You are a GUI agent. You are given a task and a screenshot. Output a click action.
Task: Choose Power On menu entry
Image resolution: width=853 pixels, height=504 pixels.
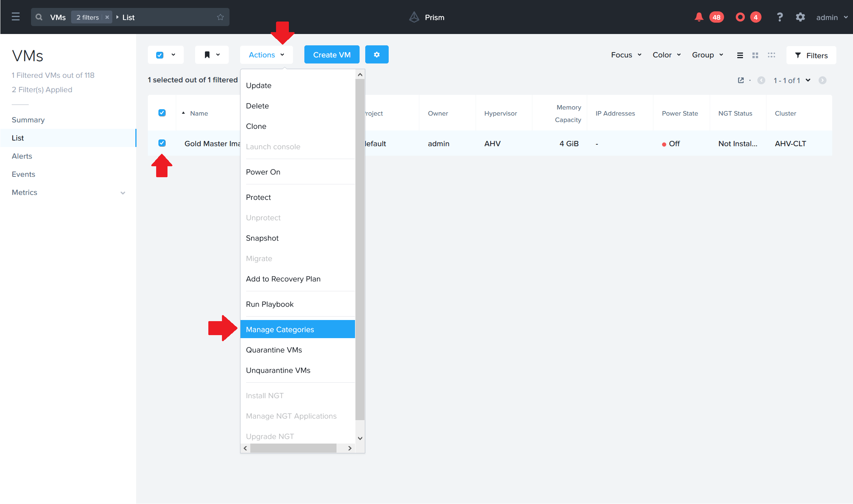pos(298,172)
